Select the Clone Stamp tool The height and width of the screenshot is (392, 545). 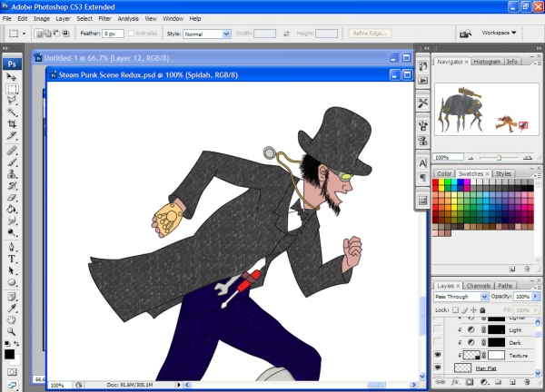(12, 173)
